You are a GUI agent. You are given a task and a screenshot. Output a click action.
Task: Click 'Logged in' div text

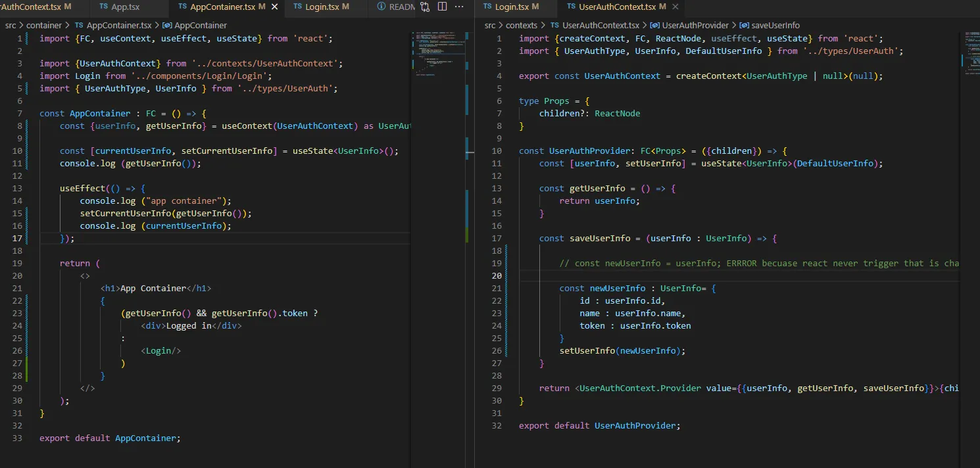click(x=189, y=325)
